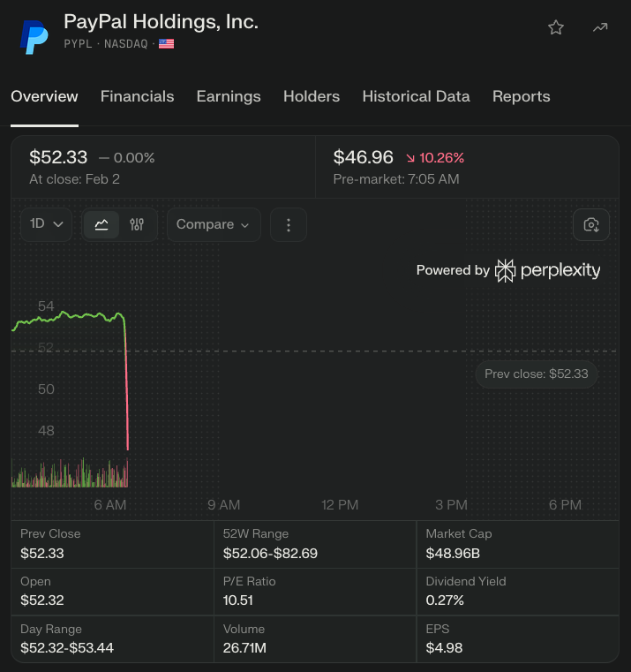The width and height of the screenshot is (631, 672).
Task: Click the Open value $52.32
Action: [x=42, y=600]
